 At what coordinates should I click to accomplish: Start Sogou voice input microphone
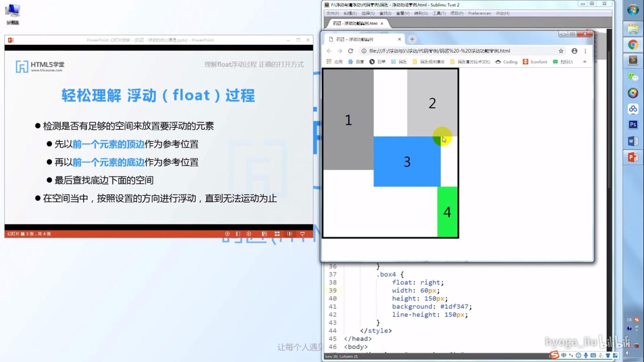(586, 355)
